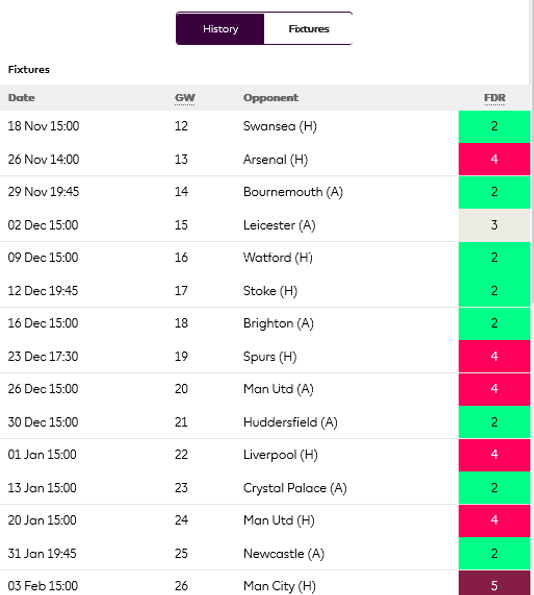Click the GW column header
This screenshot has width=534, height=595.
pyautogui.click(x=185, y=98)
